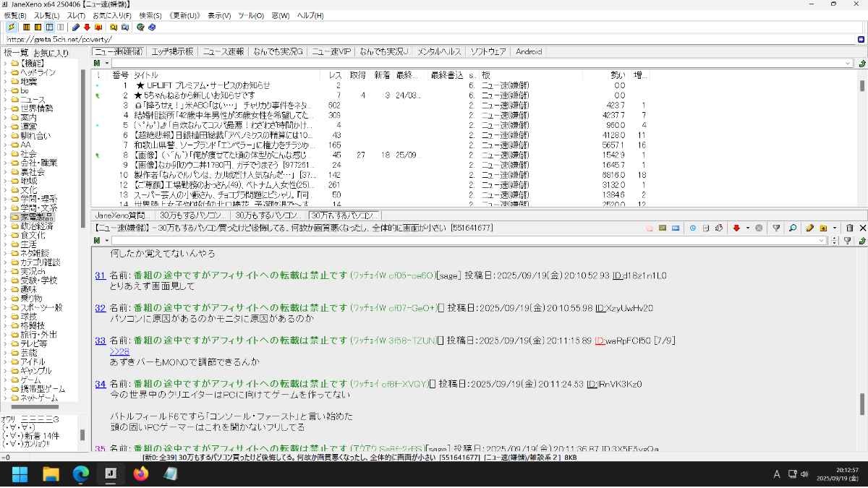Open the thread list search box dropdown

(x=848, y=64)
